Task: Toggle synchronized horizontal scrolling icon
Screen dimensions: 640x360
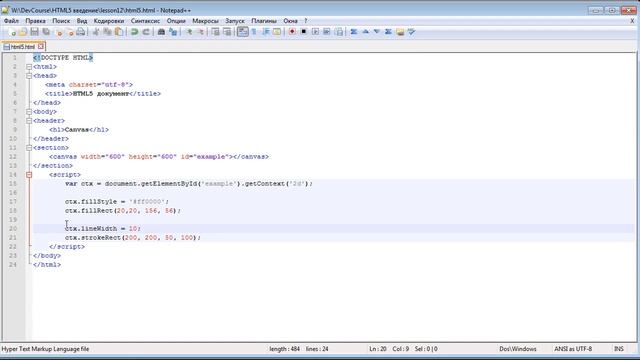Action: coord(227,32)
